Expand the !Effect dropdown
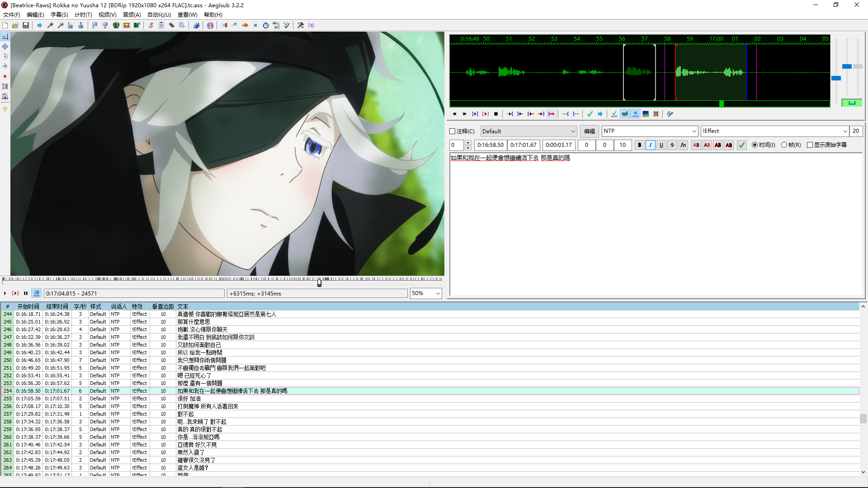Image resolution: width=868 pixels, height=488 pixels. [x=845, y=131]
